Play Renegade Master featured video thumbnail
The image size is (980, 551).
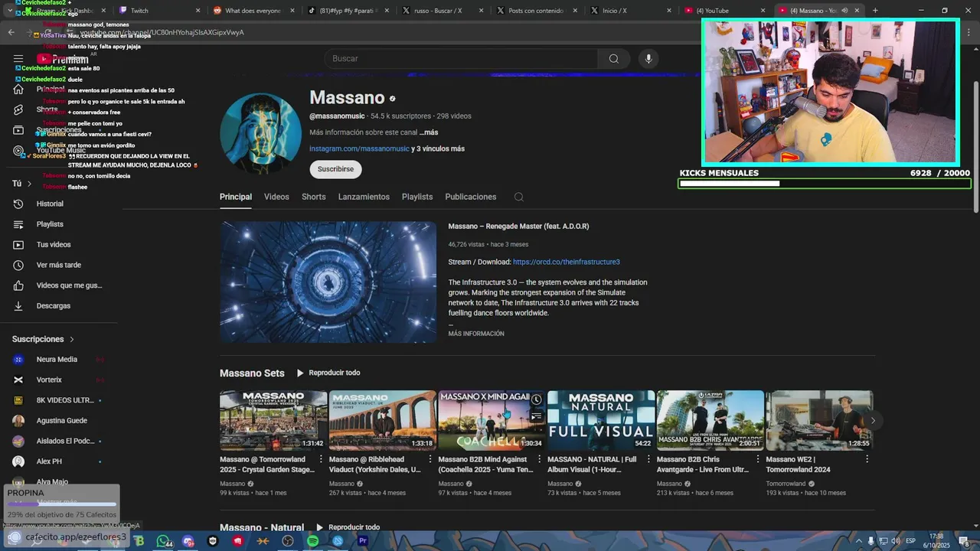coord(328,282)
